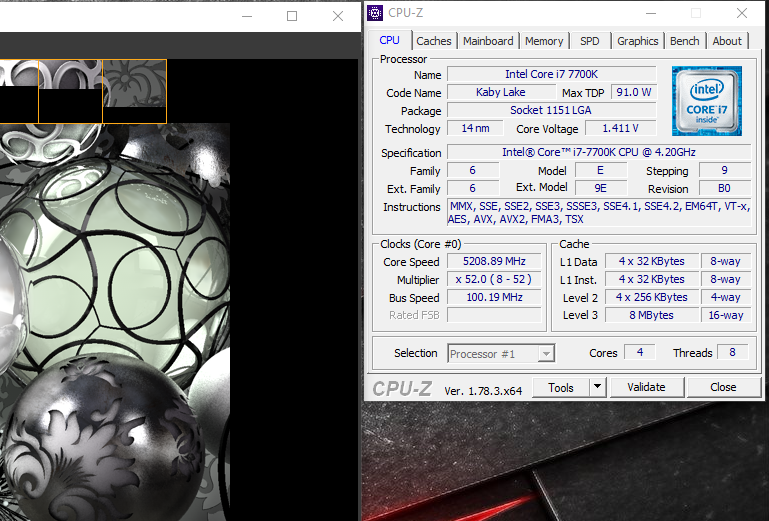This screenshot has height=521, width=769.
Task: Open the Caches tab
Action: (434, 41)
